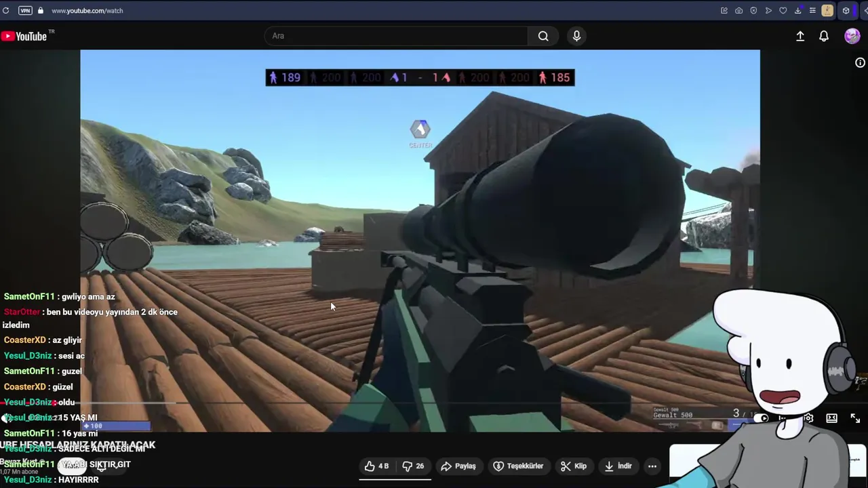The height and width of the screenshot is (488, 868).
Task: Click StarOtter username in chat overlay
Action: click(22, 312)
